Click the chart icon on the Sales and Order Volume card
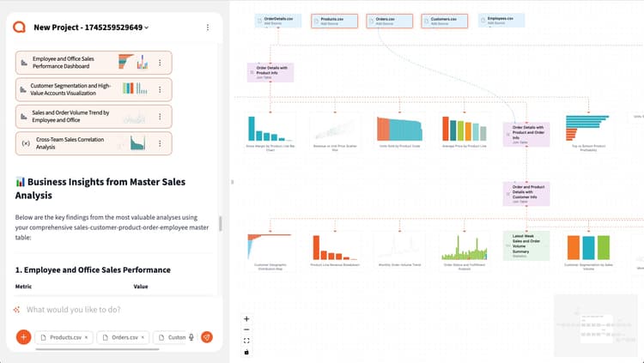This screenshot has height=363, width=644. pyautogui.click(x=24, y=117)
